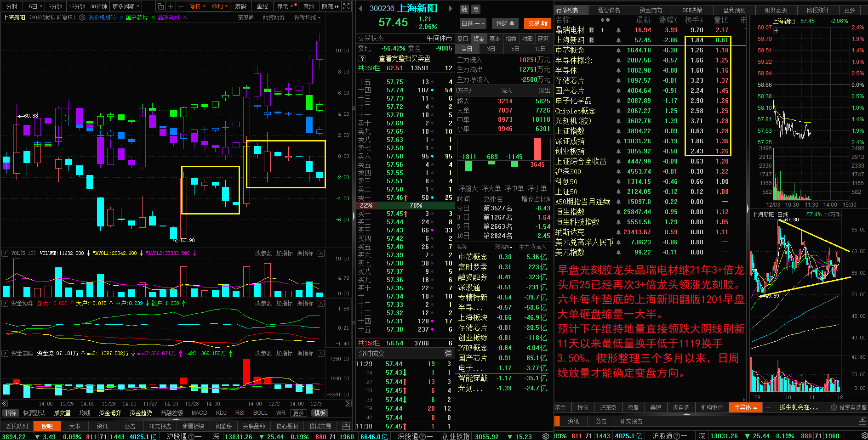Click the lock icon in chart toolbar
This screenshot has height=440, width=868.
[x=160, y=6]
